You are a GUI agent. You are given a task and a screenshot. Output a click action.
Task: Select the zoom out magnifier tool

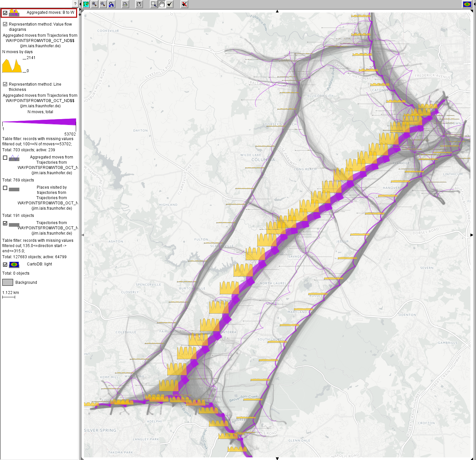103,4
